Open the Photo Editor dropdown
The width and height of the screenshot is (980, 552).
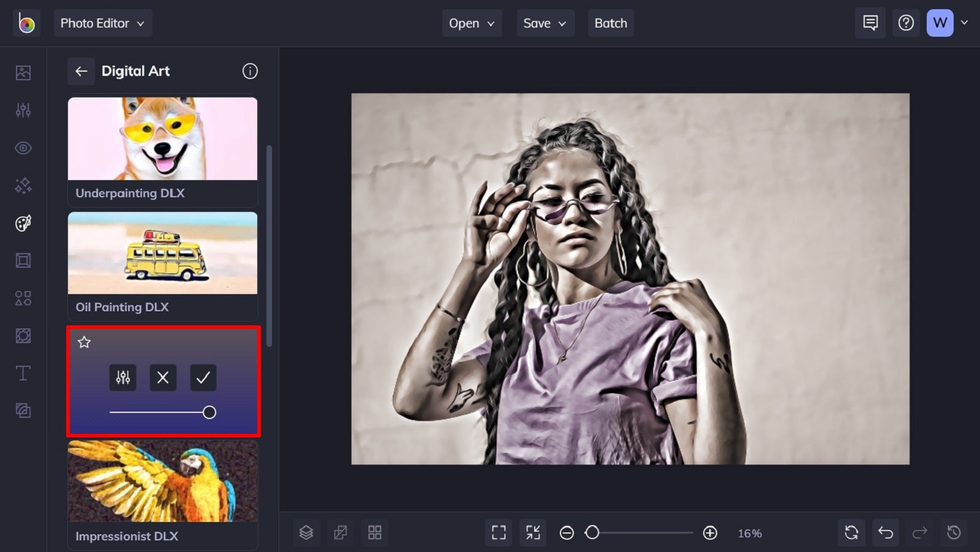tap(103, 23)
